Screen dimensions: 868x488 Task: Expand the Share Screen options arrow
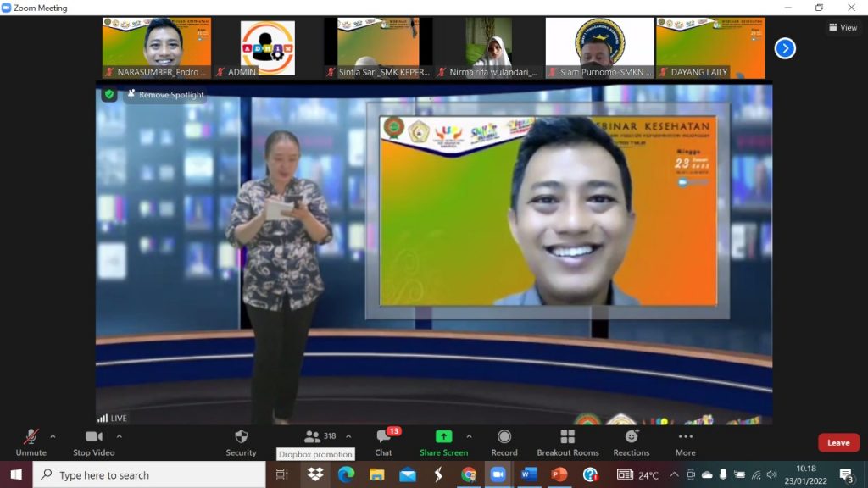tap(469, 437)
